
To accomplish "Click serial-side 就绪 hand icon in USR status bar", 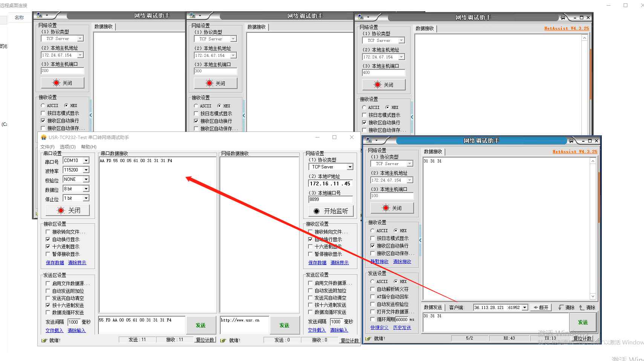I will pos(44,340).
